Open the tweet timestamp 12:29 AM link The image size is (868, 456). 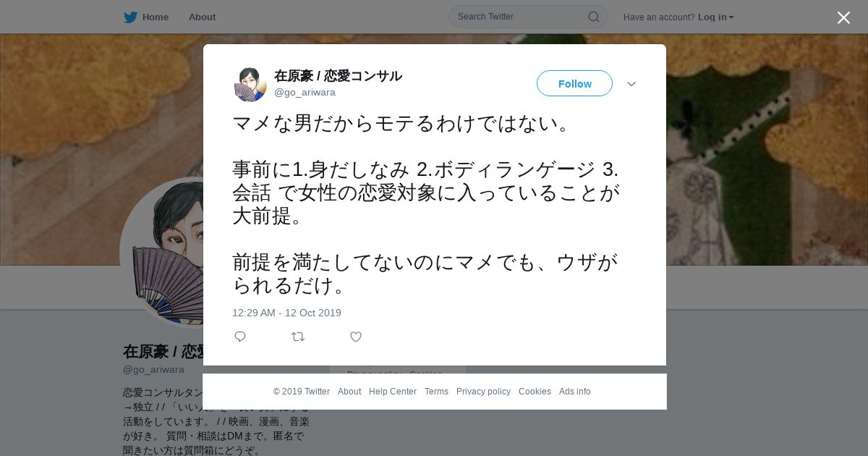[x=286, y=313]
